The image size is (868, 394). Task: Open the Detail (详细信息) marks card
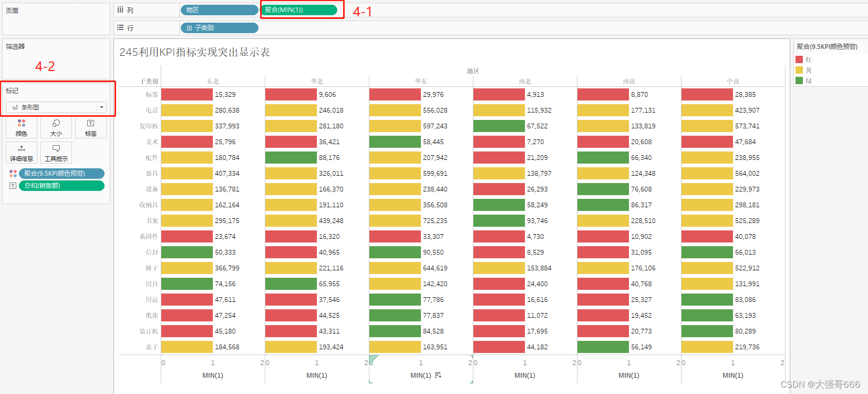[22, 153]
